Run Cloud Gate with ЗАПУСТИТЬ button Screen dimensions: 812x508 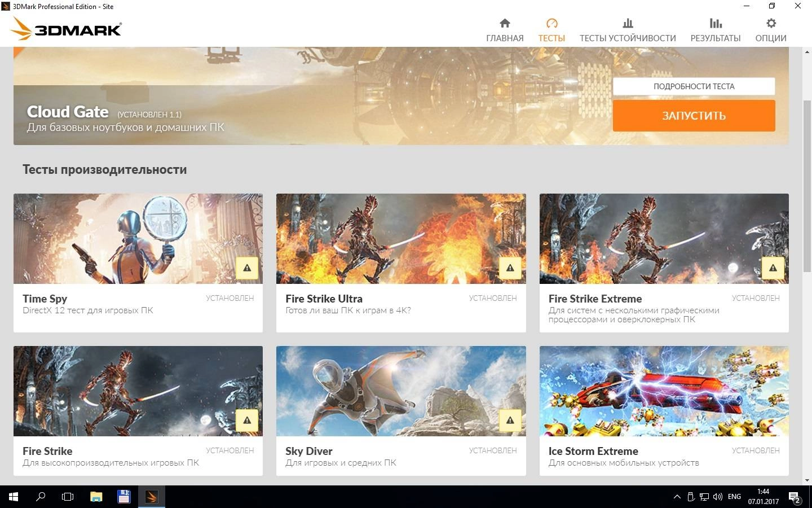point(694,116)
